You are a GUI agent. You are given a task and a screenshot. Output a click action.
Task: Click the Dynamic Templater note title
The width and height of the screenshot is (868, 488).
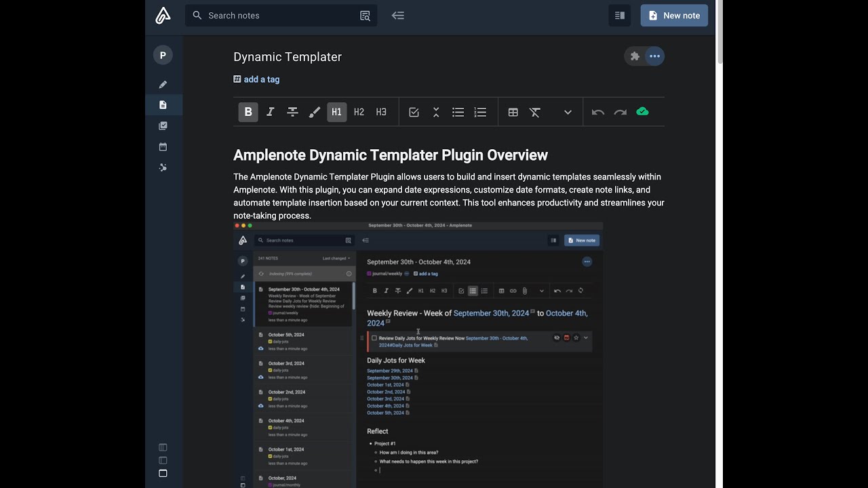click(288, 57)
